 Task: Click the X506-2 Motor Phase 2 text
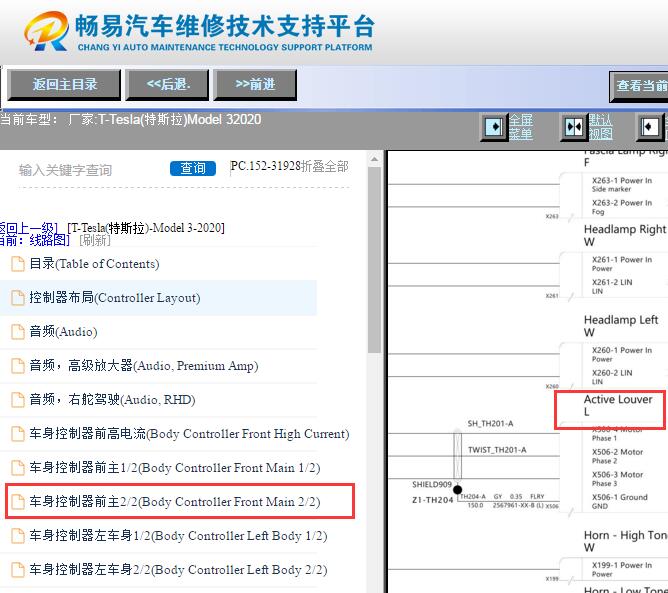[x=617, y=456]
